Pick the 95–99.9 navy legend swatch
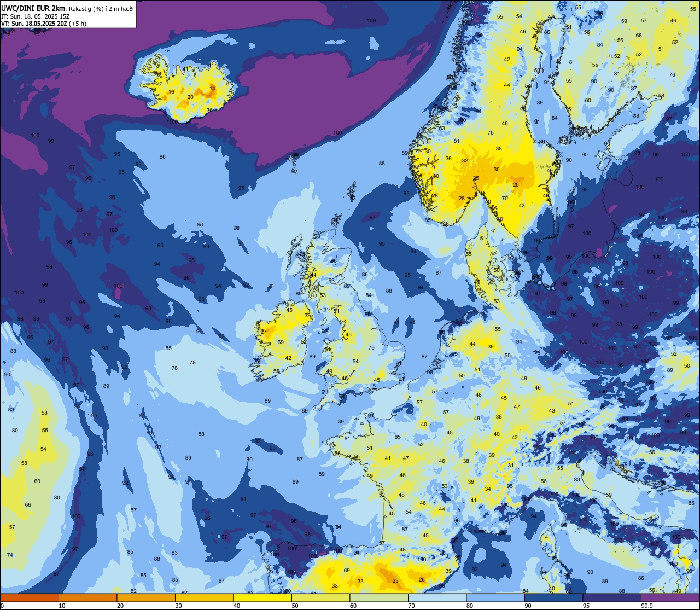Image resolution: width=700 pixels, height=610 pixels. (x=612, y=597)
